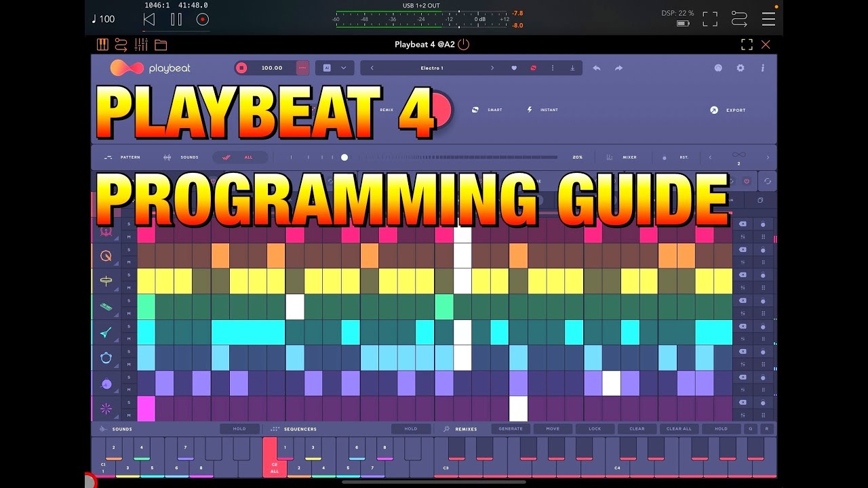868x488 pixels.
Task: Pause host playback
Action: [x=176, y=20]
